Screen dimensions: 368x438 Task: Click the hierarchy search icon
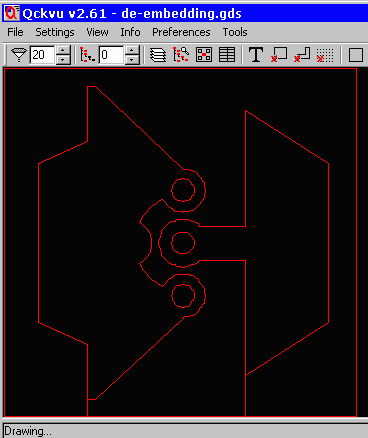coord(181,54)
